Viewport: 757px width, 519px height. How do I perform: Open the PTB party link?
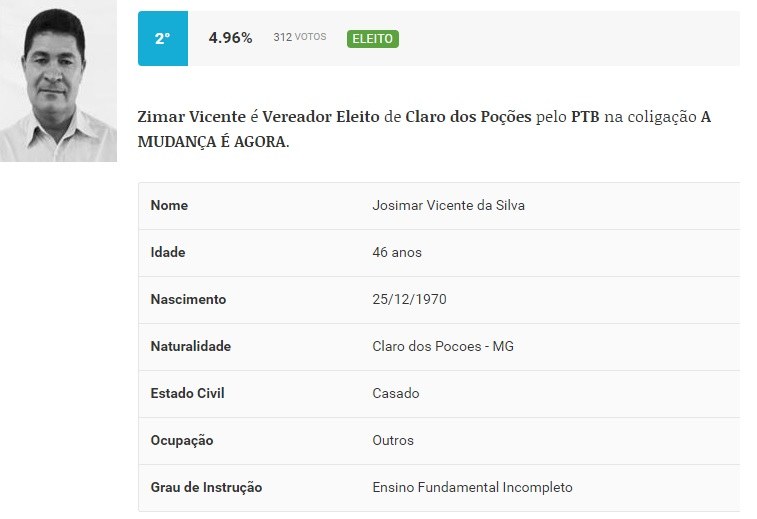[585, 117]
